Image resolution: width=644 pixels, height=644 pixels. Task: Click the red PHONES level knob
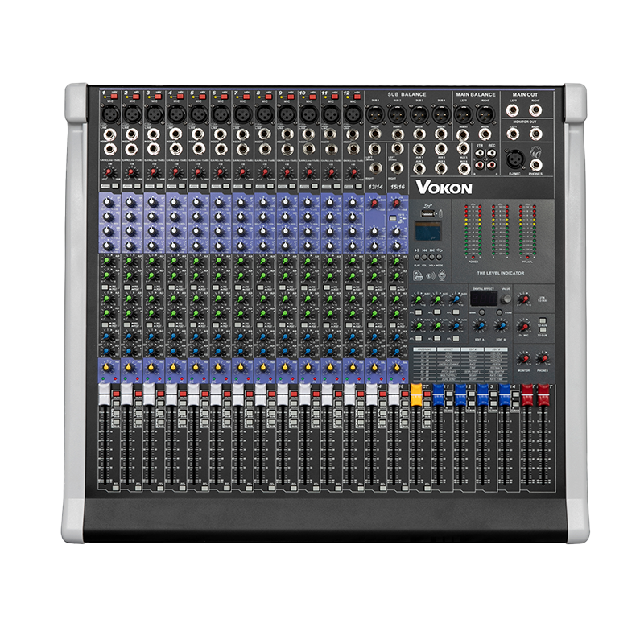[543, 357]
